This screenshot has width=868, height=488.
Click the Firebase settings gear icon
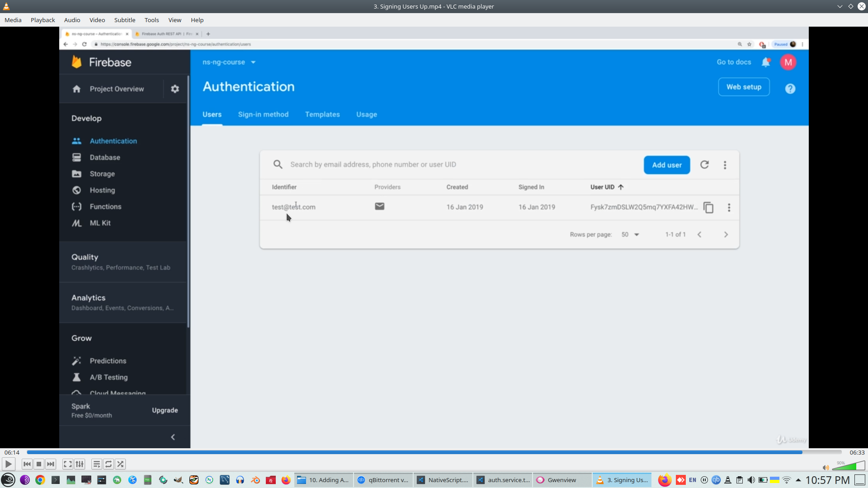click(x=175, y=89)
